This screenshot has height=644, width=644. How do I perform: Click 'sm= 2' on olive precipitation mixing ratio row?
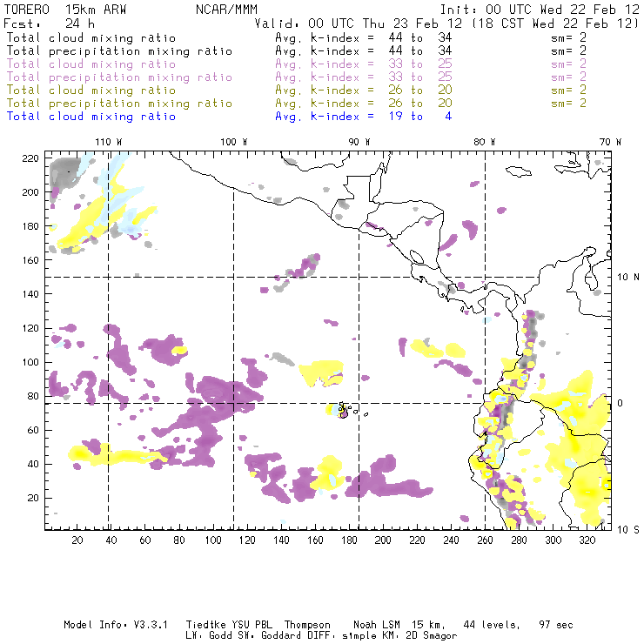568,103
